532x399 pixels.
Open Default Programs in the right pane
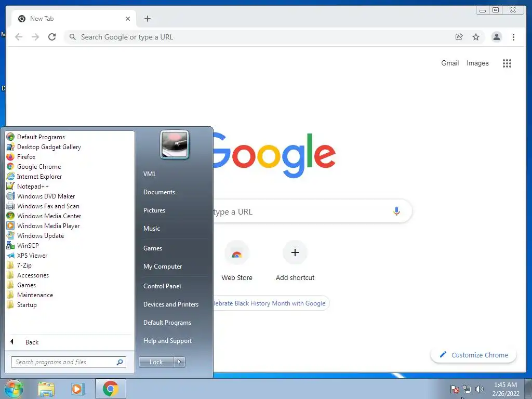(x=167, y=322)
